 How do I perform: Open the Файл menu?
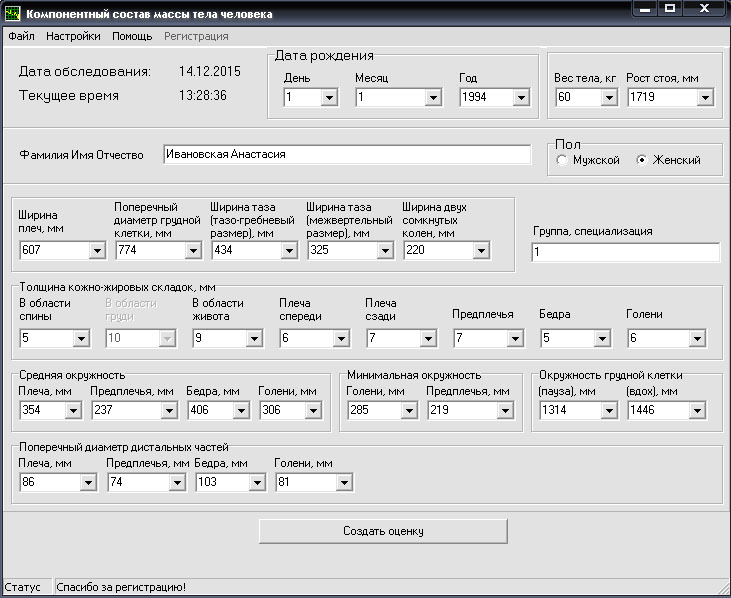(21, 36)
